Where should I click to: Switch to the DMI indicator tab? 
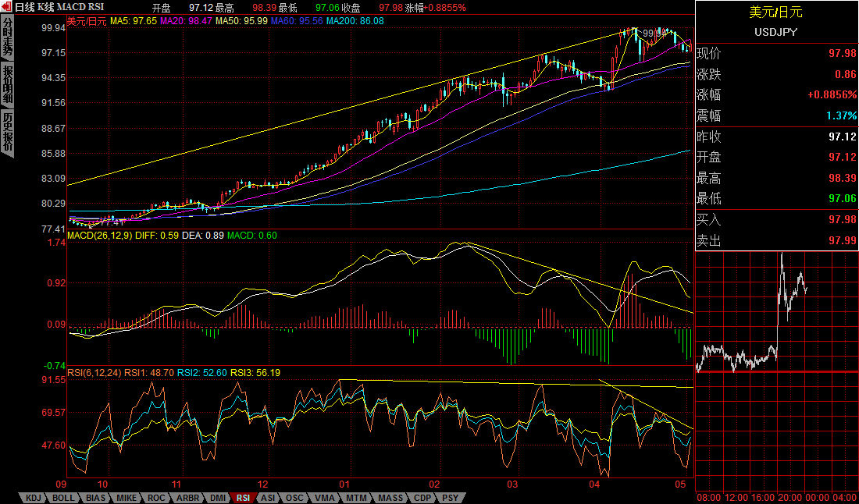point(219,498)
